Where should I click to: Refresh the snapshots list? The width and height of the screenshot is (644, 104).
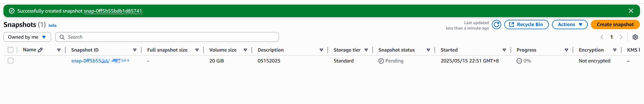[x=496, y=25]
